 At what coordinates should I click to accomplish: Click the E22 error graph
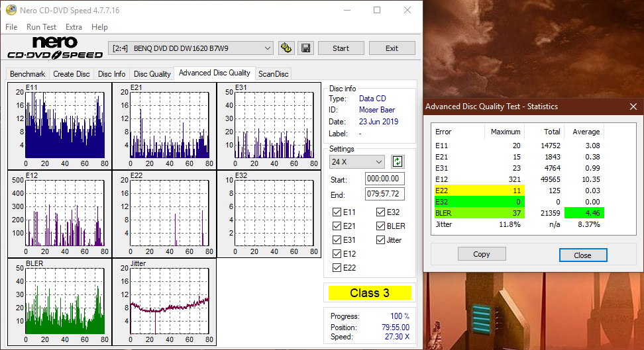pyautogui.click(x=164, y=214)
